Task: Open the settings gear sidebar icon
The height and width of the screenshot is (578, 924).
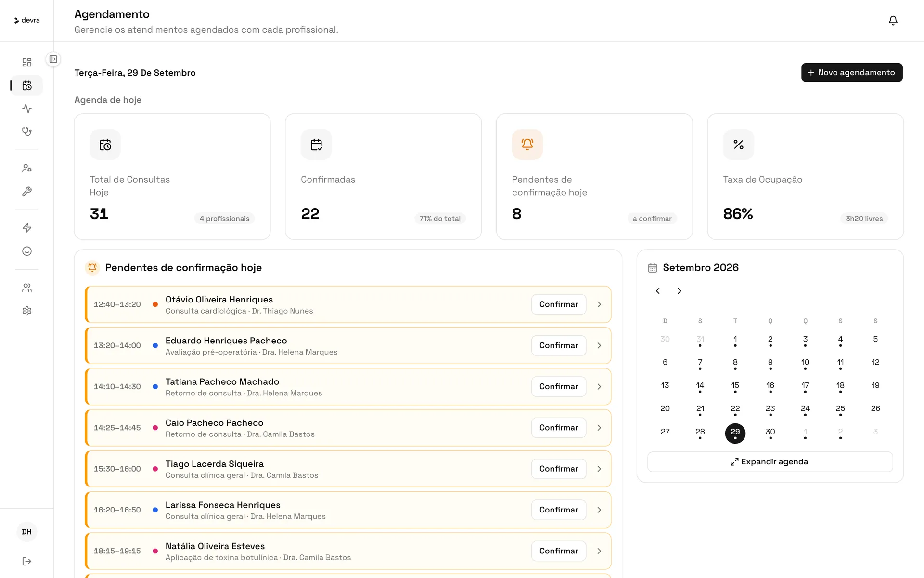Action: (x=27, y=311)
